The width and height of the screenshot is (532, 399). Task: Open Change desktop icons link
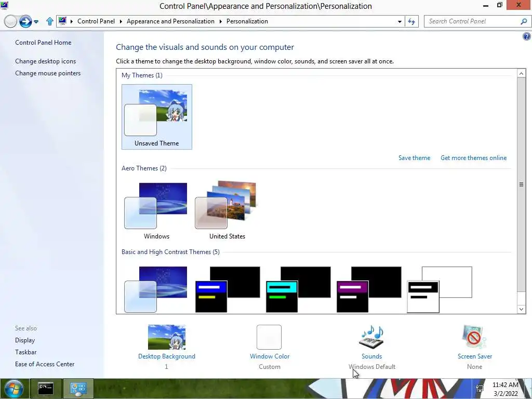point(46,61)
